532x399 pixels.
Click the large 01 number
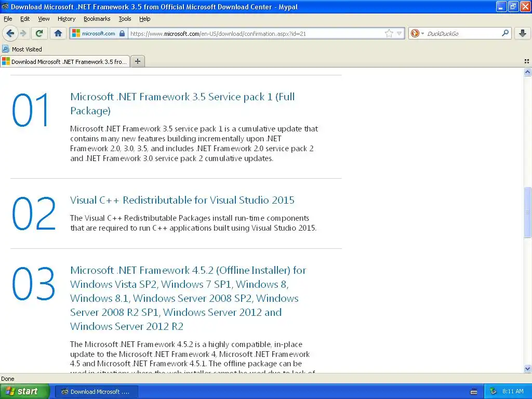[x=31, y=110]
